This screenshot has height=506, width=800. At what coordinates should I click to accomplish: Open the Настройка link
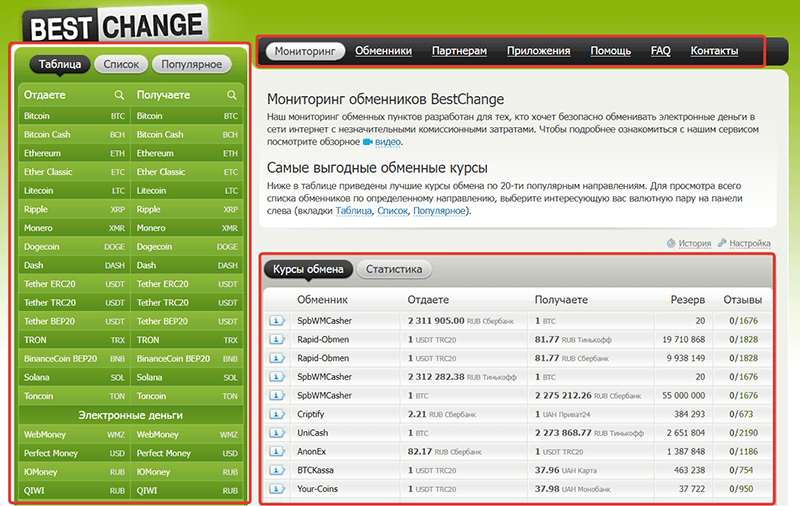(750, 243)
